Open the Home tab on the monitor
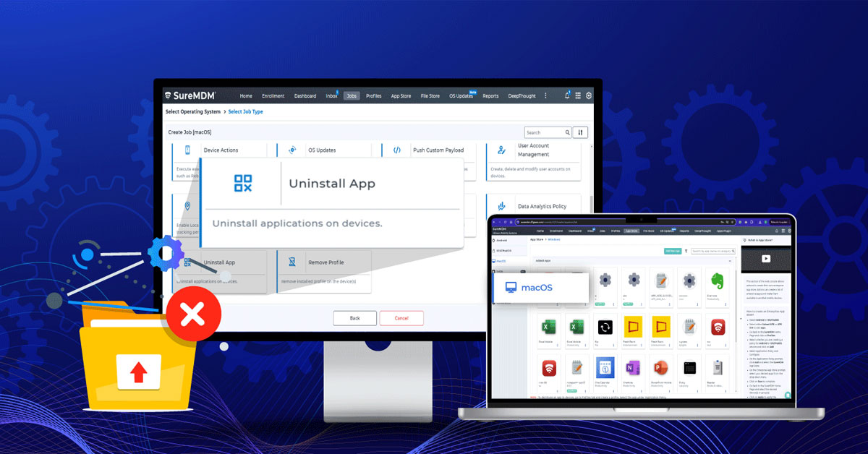Screen dimensions: 868x454 246,95
